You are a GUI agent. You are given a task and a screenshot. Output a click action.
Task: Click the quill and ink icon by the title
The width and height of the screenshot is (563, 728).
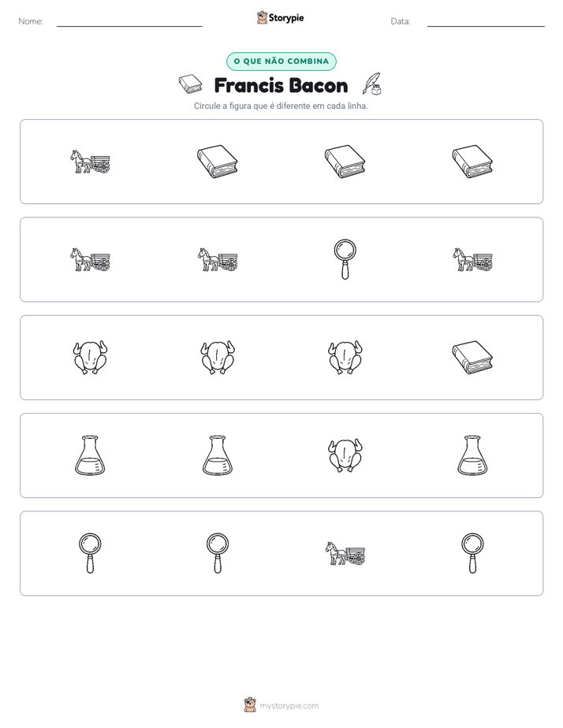(371, 84)
